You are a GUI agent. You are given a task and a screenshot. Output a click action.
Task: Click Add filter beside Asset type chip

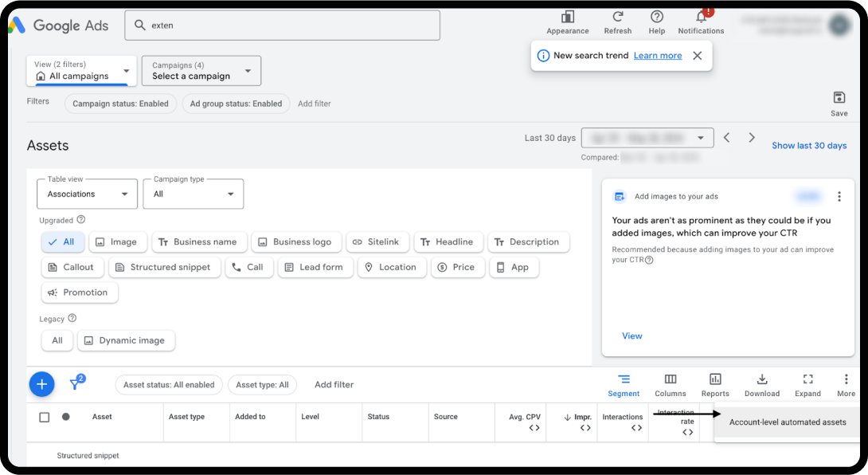pos(334,385)
